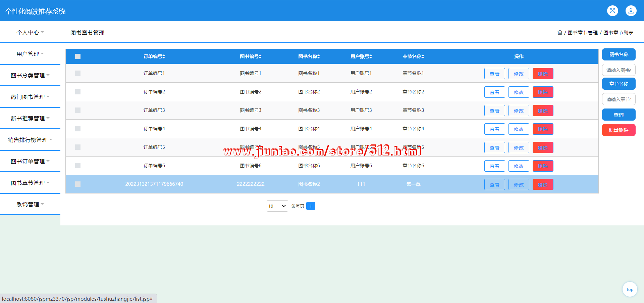Toggle the select-all checkbox in table header

pos(78,56)
